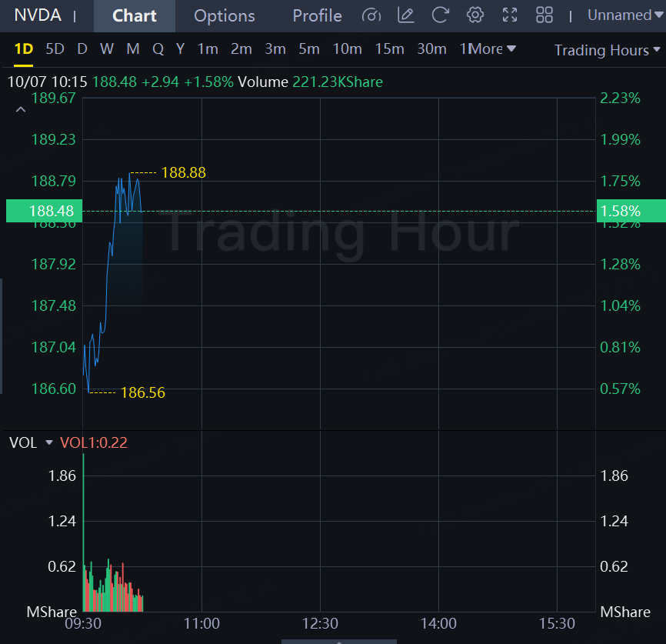Viewport: 666px width, 644px height.
Task: Click the 186.56 low price marker
Action: (143, 392)
